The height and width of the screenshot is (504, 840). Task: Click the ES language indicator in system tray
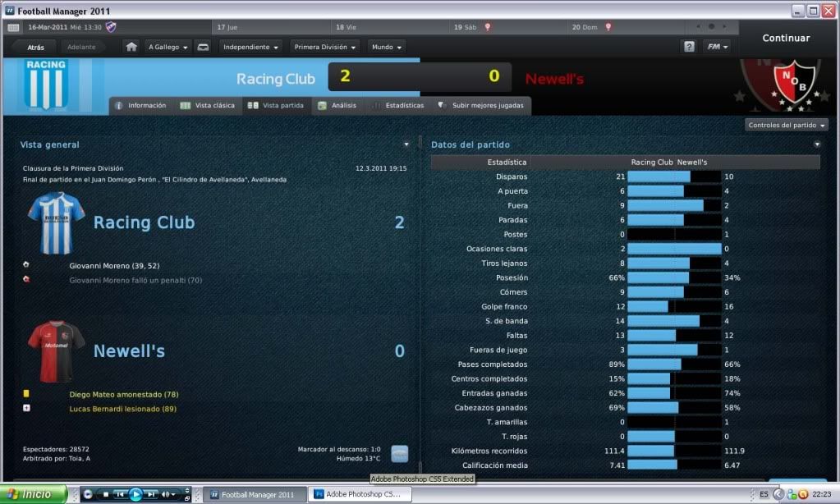point(764,494)
